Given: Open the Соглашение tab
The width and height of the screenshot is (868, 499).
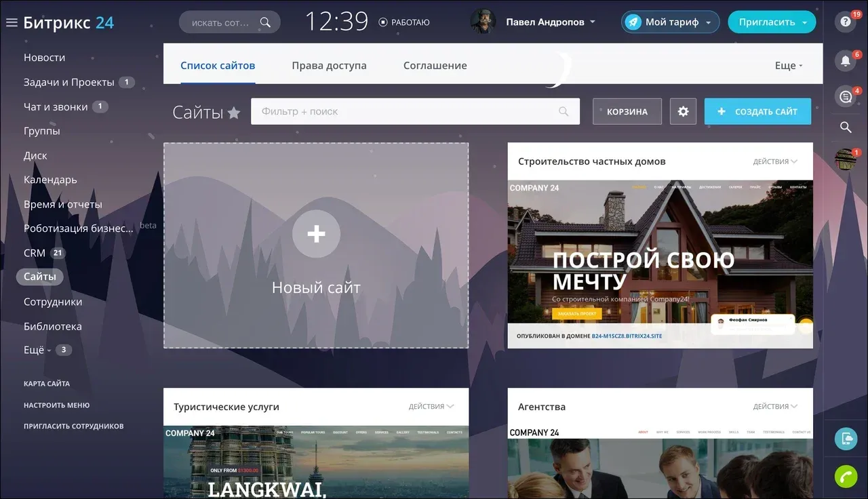Looking at the screenshot, I should click(x=435, y=66).
